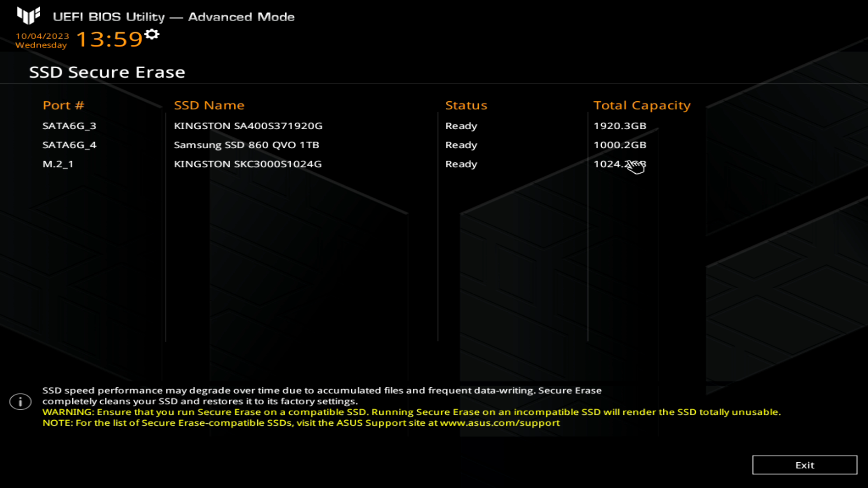
Task: Click Ready status for Samsung SSD
Action: [x=461, y=145]
